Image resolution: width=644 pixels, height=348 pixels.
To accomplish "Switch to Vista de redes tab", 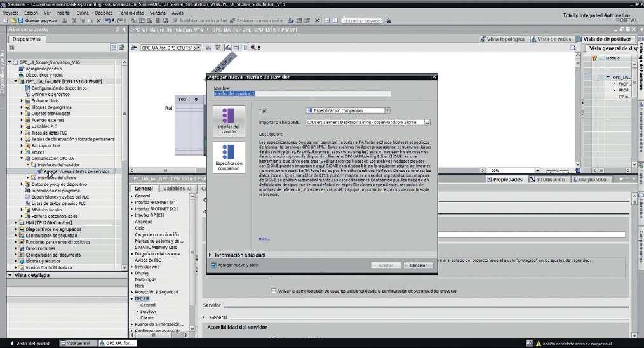I will 551,39.
